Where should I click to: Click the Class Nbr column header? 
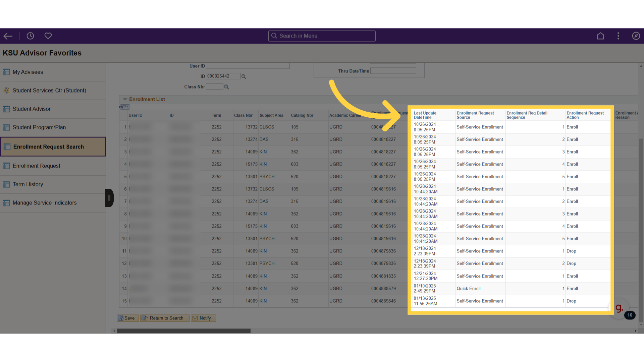click(243, 115)
